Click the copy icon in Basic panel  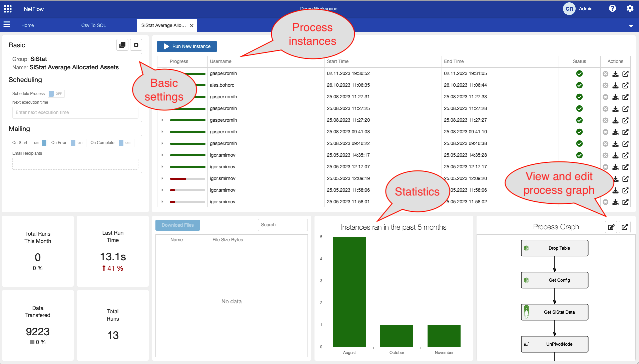pyautogui.click(x=122, y=45)
